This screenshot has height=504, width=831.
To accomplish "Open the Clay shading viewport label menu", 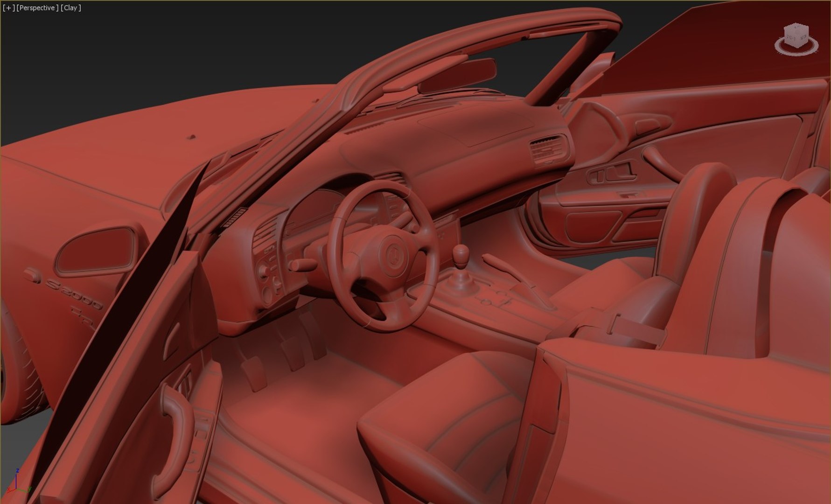I will pyautogui.click(x=71, y=8).
